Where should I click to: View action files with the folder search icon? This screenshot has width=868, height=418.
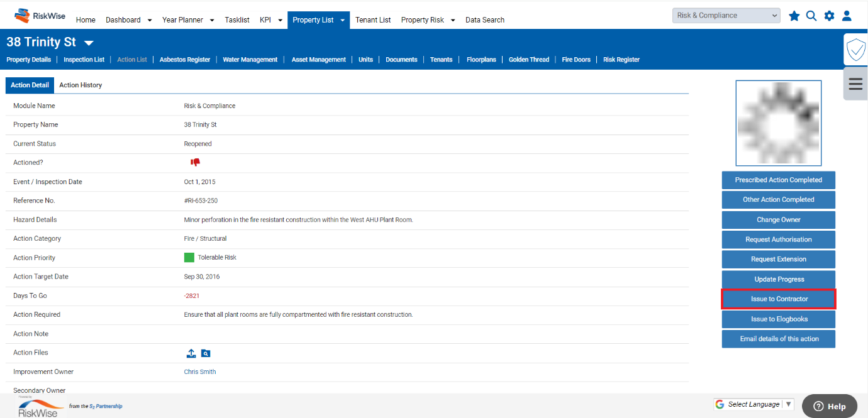[x=206, y=353]
